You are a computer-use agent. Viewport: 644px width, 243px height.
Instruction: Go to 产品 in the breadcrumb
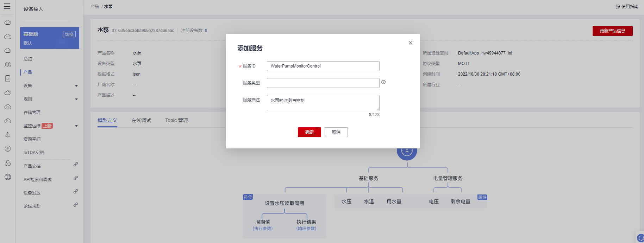coord(94,6)
